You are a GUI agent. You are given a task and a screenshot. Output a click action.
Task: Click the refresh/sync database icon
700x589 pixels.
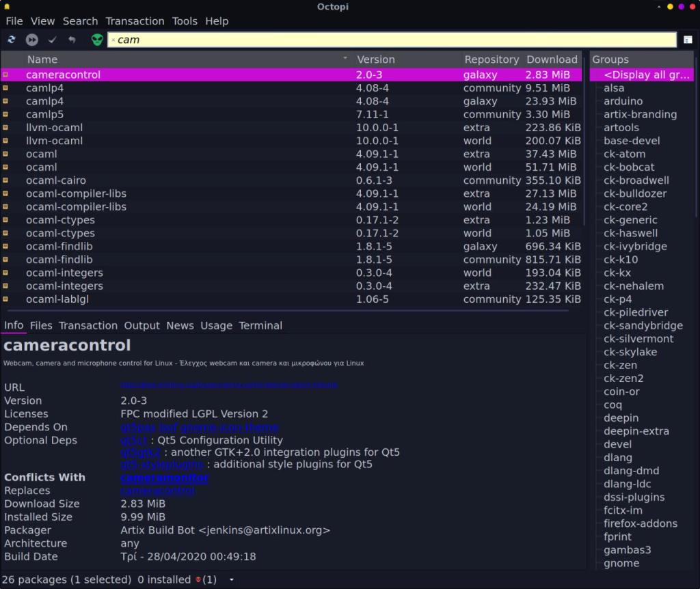tap(11, 40)
